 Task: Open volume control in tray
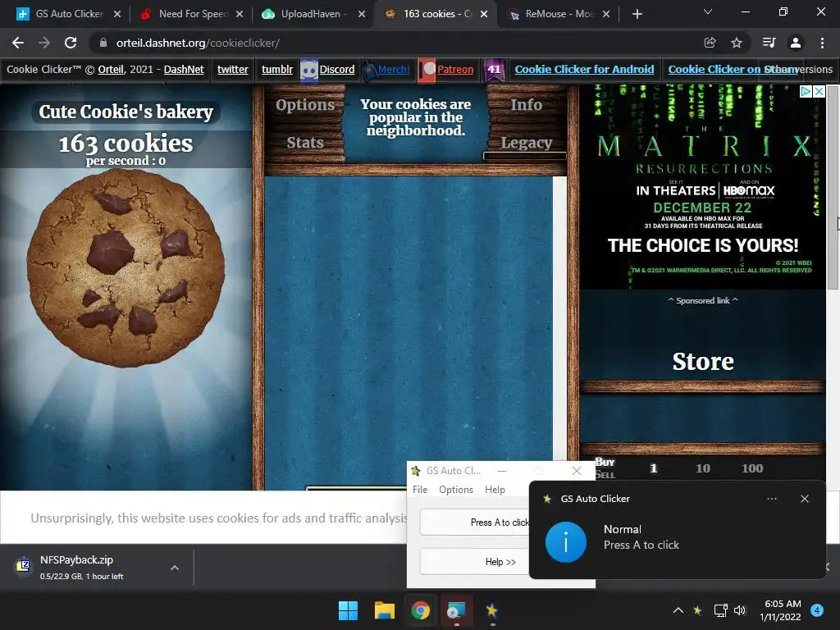click(x=740, y=610)
